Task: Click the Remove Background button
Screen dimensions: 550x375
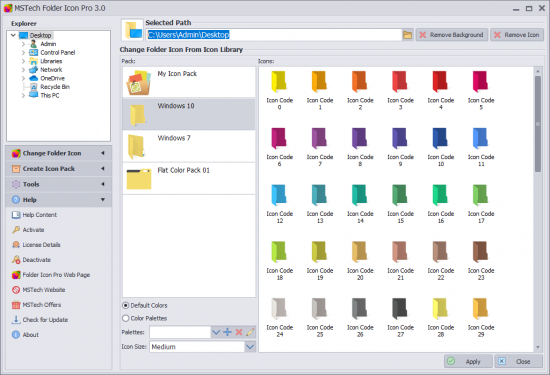Action: pyautogui.click(x=452, y=35)
